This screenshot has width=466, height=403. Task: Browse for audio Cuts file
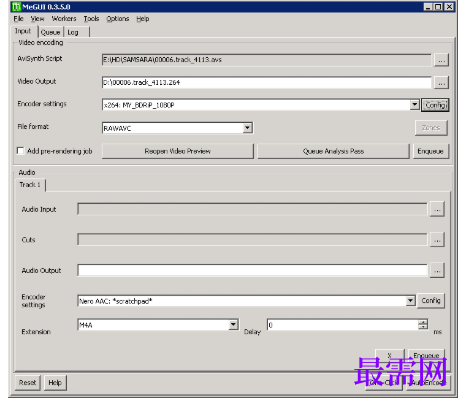pyautogui.click(x=437, y=240)
